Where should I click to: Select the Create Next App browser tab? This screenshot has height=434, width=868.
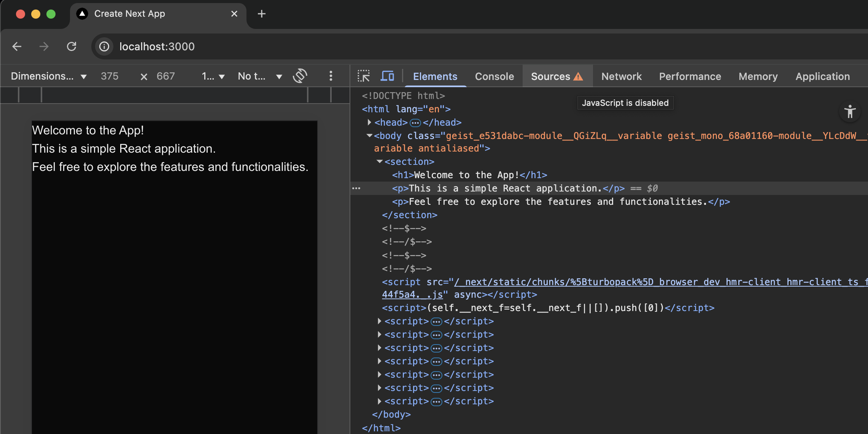pyautogui.click(x=157, y=14)
